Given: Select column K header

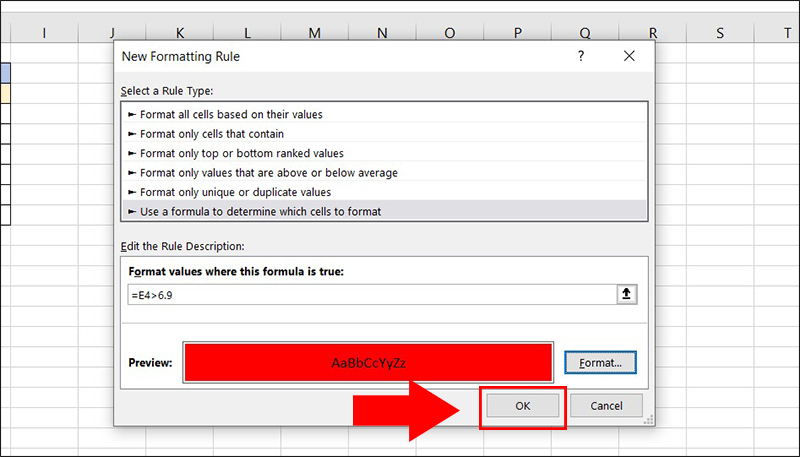Looking at the screenshot, I should [180, 33].
